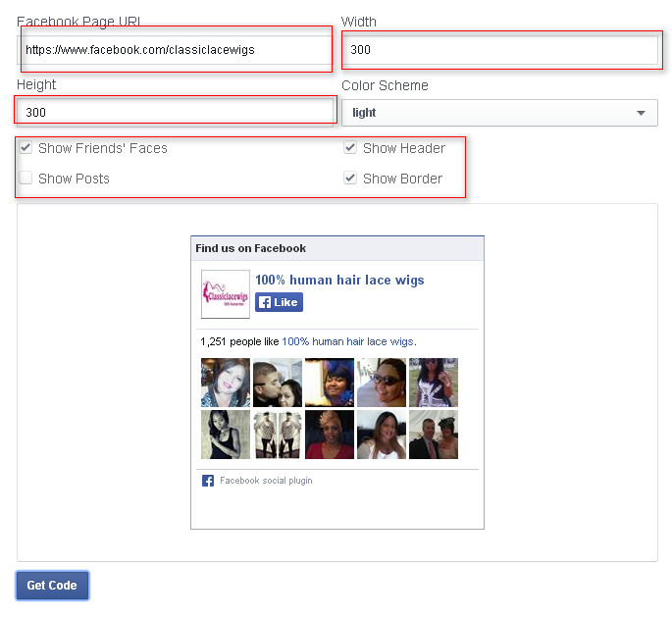Image resolution: width=672 pixels, height=617 pixels.
Task: Open the '100% human hair lace wigs' title link
Action: (339, 280)
